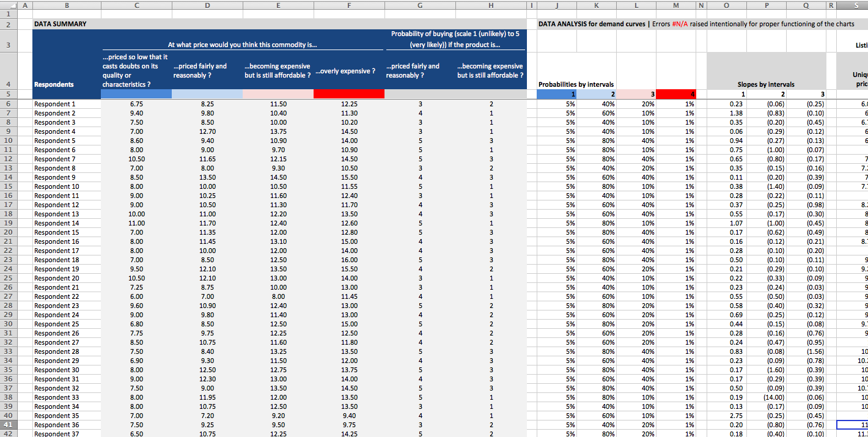Screen dimensions: 868x437
Task: Click 'Probabilities by intervals' label
Action: coord(576,84)
